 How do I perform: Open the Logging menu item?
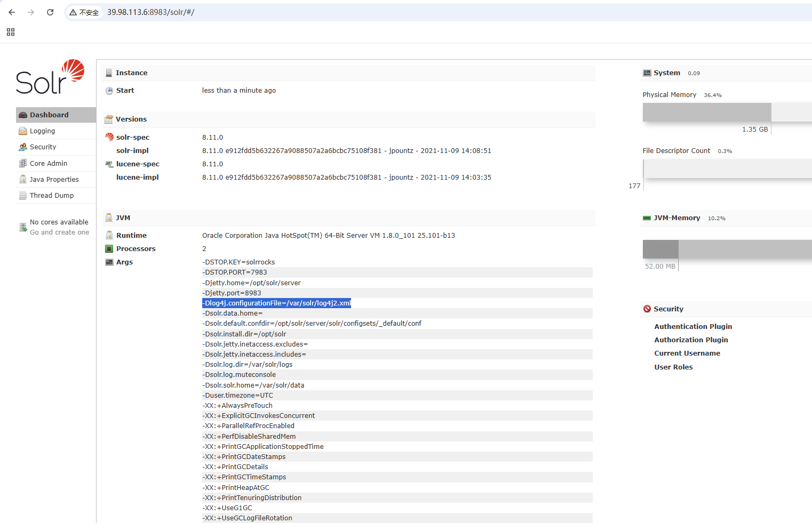click(x=42, y=131)
